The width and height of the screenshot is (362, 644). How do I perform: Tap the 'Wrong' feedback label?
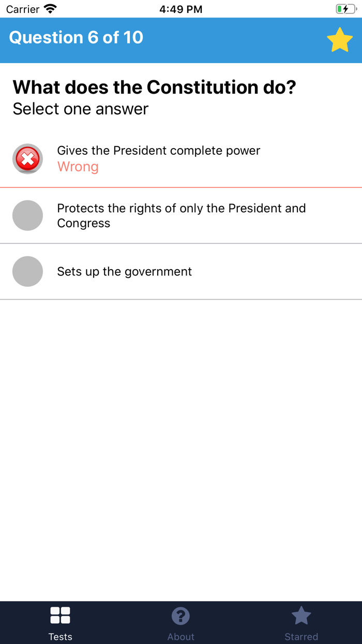point(78,167)
